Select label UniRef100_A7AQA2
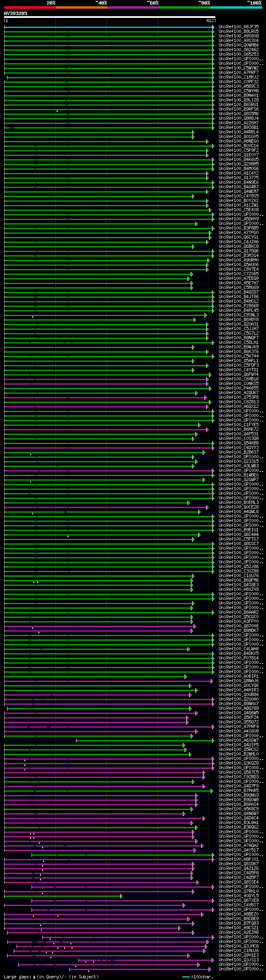The width and height of the screenshot is (266, 980). [239, 846]
